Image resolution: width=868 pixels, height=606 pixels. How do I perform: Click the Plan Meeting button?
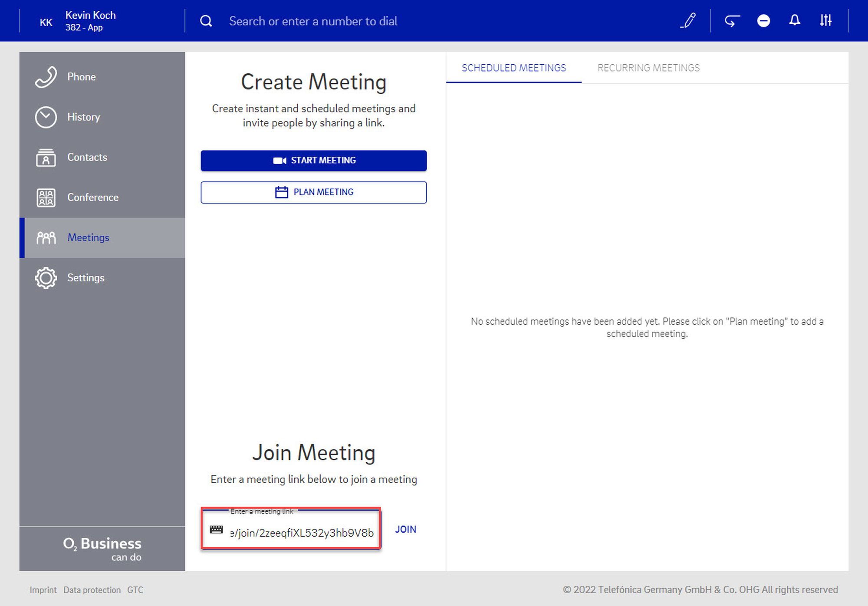313,192
